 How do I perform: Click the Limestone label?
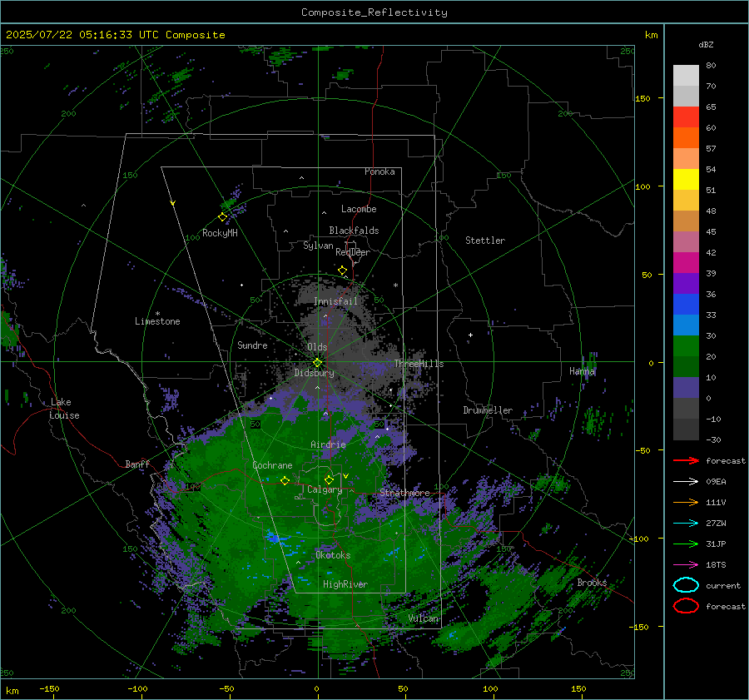[x=157, y=321]
